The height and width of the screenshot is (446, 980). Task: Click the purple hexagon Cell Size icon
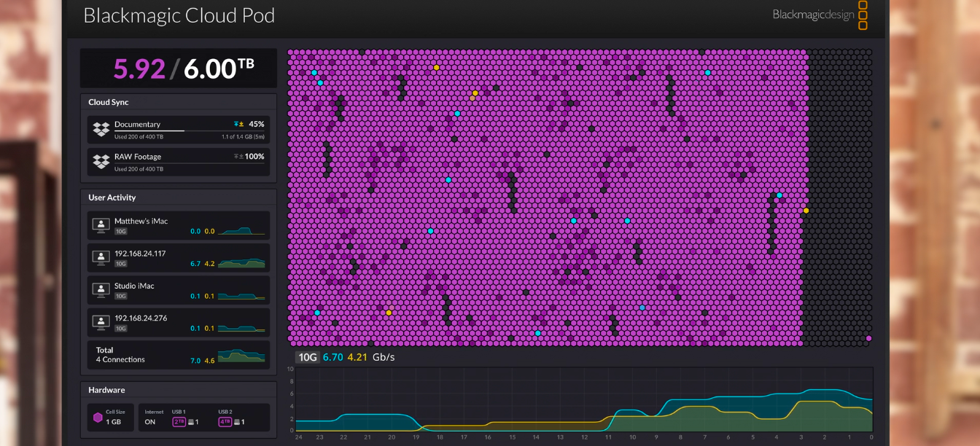pyautogui.click(x=98, y=418)
